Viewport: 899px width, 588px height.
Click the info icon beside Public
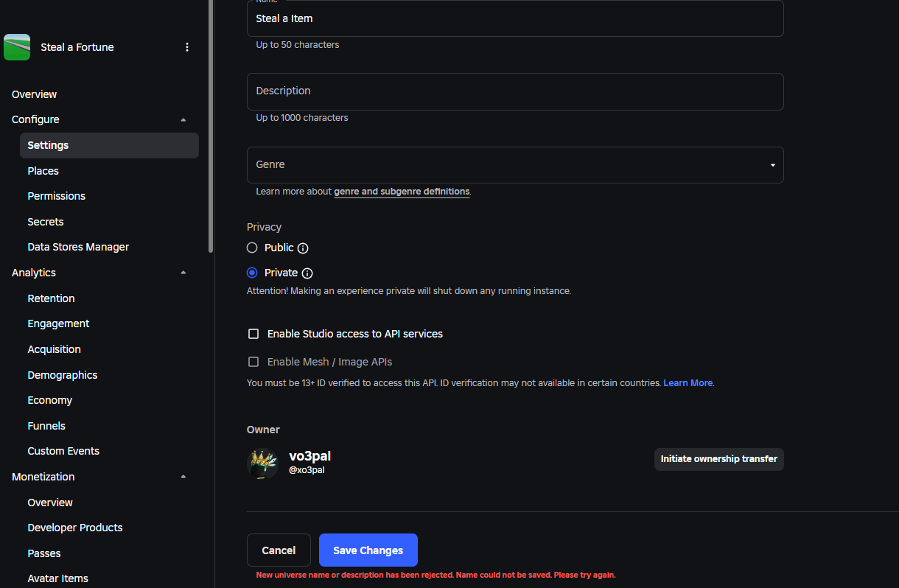click(x=303, y=248)
